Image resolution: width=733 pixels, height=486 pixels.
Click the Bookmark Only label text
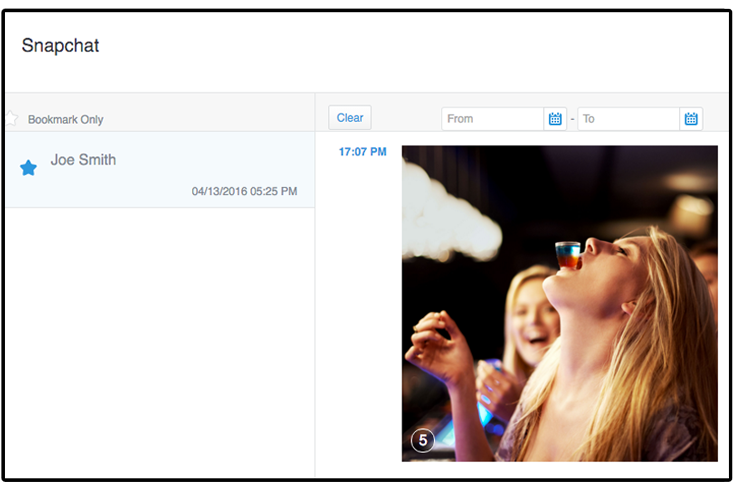click(65, 120)
